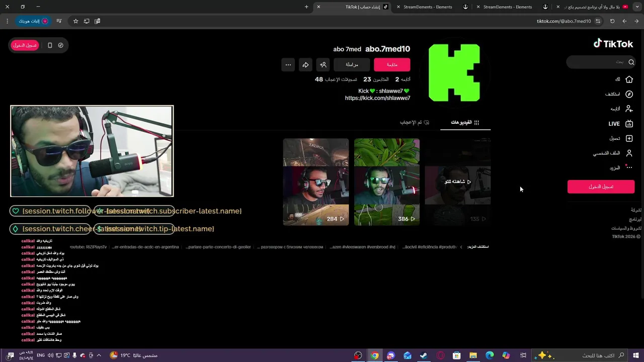Viewport: 644px width, 362px height.
Task: Click the TikTok 2026 © footer text
Action: (x=626, y=236)
